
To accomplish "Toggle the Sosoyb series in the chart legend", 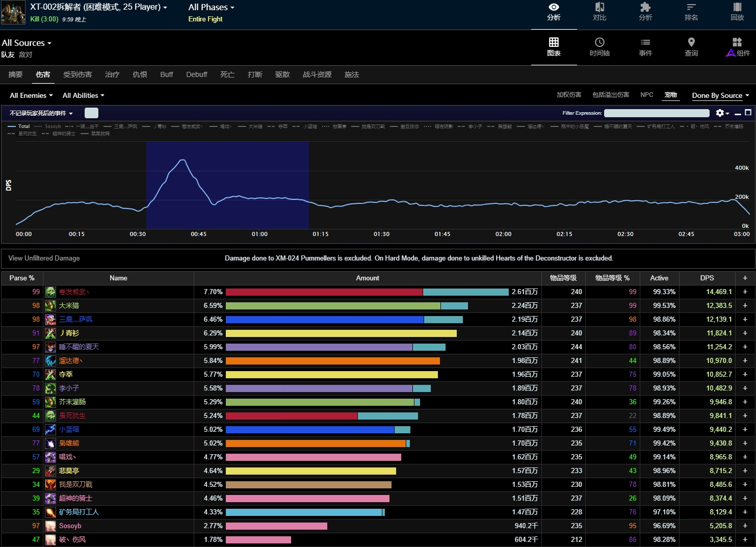I will pyautogui.click(x=47, y=126).
